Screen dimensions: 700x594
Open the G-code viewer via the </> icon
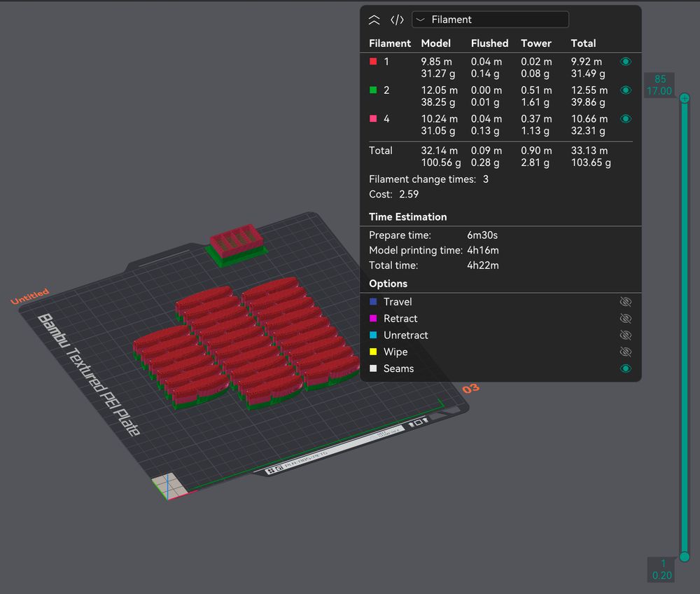[397, 20]
